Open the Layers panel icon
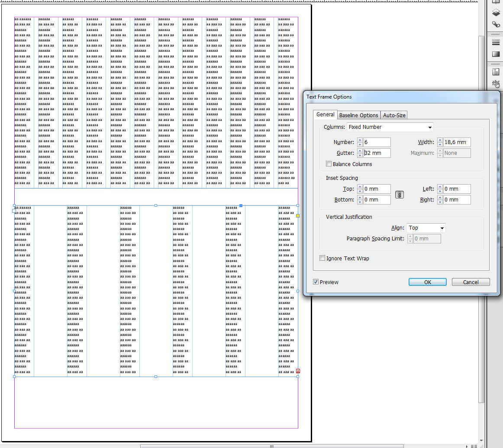The width and height of the screenshot is (503, 448). click(496, 13)
